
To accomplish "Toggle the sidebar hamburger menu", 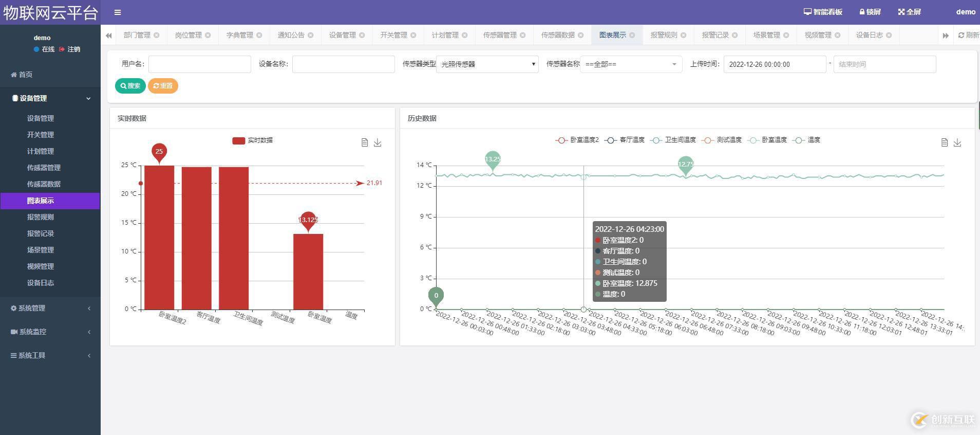I will pyautogui.click(x=118, y=12).
